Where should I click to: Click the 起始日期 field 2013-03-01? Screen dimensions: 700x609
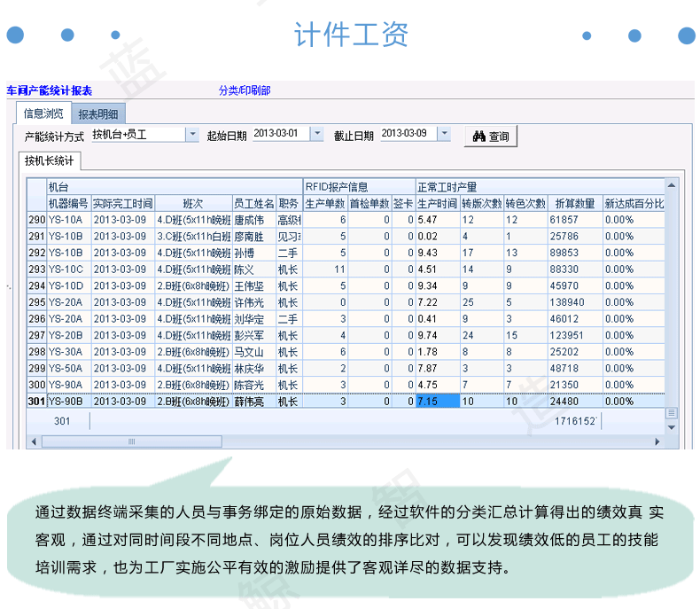pos(281,134)
